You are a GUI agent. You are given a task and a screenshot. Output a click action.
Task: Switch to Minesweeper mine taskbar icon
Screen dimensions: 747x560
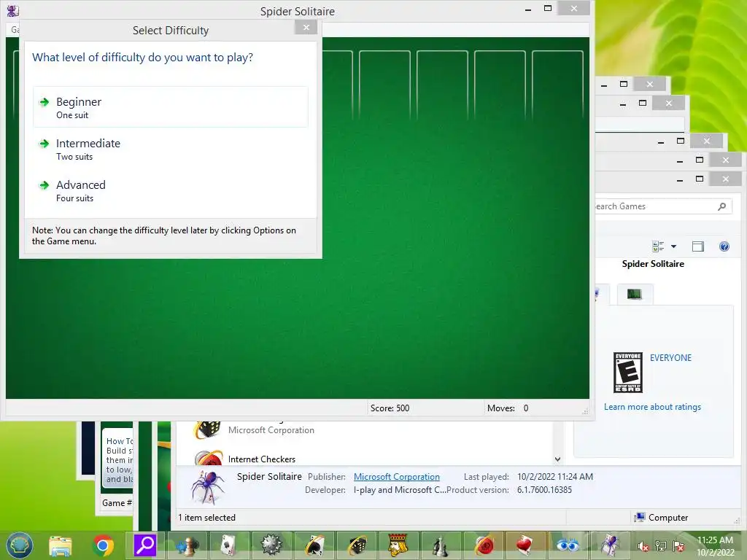(271, 545)
